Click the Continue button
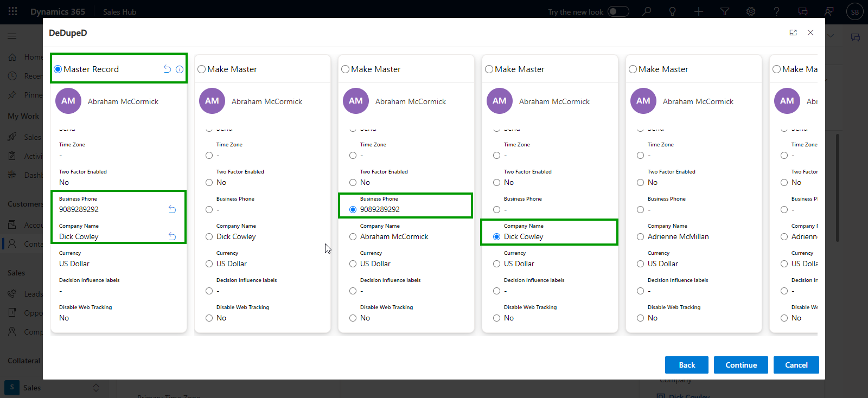 pos(741,365)
